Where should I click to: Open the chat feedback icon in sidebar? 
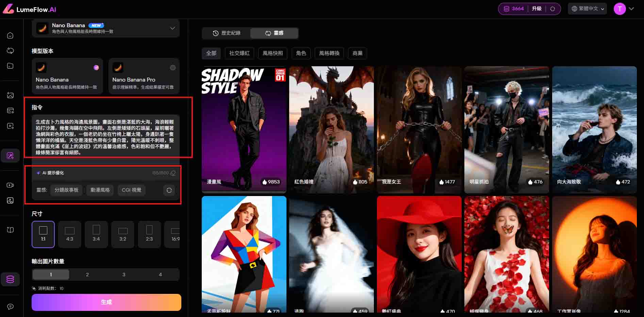click(x=10, y=306)
